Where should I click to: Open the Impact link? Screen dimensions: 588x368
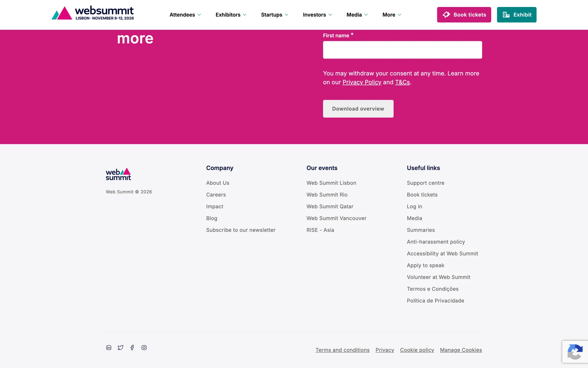[x=215, y=206]
